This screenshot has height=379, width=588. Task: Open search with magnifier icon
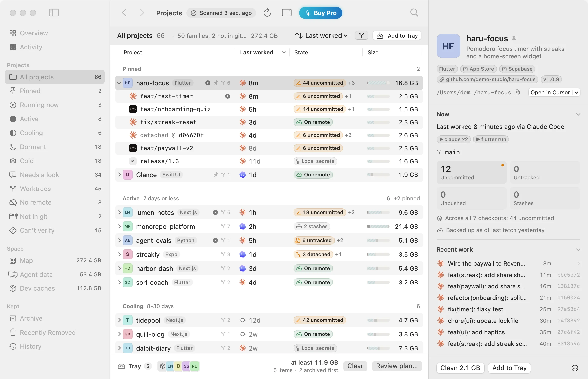coord(414,13)
